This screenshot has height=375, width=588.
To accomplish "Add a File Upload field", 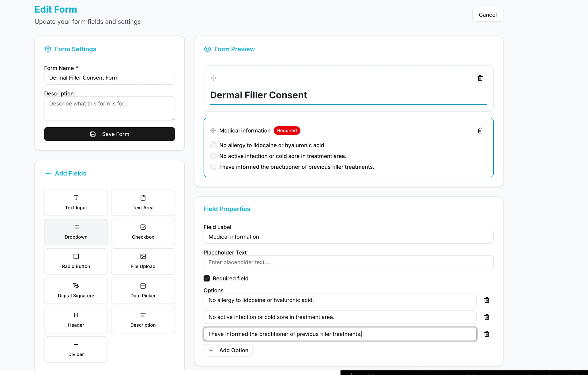I will pyautogui.click(x=143, y=261).
